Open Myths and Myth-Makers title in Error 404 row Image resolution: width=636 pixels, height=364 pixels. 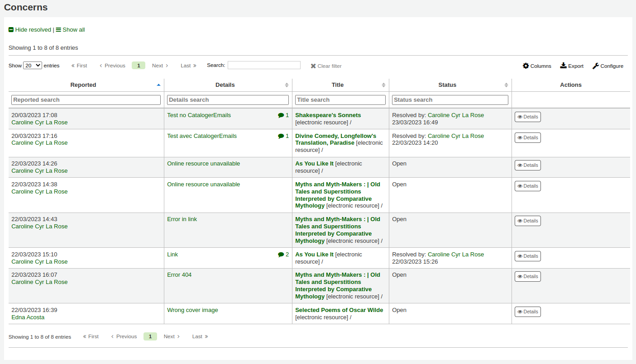point(338,286)
